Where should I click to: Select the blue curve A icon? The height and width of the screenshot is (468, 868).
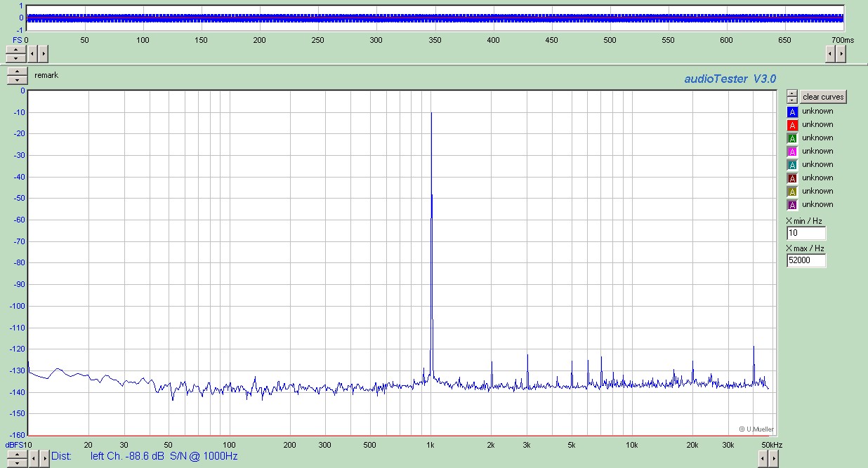792,112
